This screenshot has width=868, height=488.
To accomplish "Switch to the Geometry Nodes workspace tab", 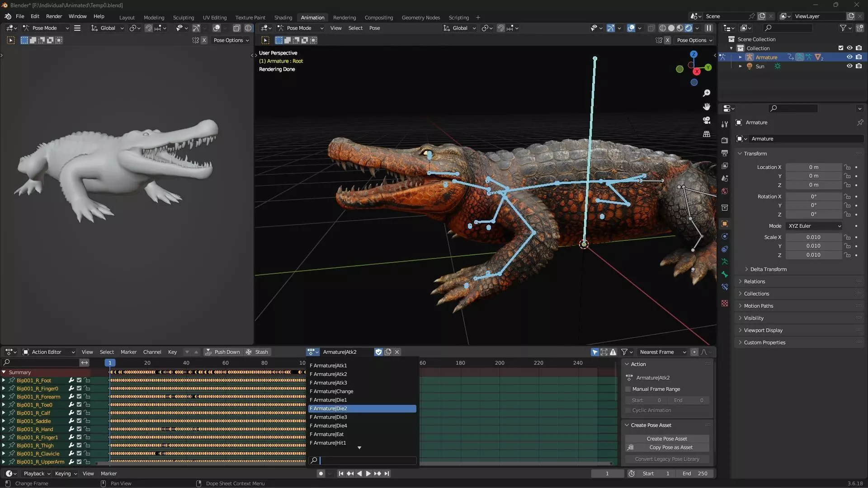I will tap(420, 18).
